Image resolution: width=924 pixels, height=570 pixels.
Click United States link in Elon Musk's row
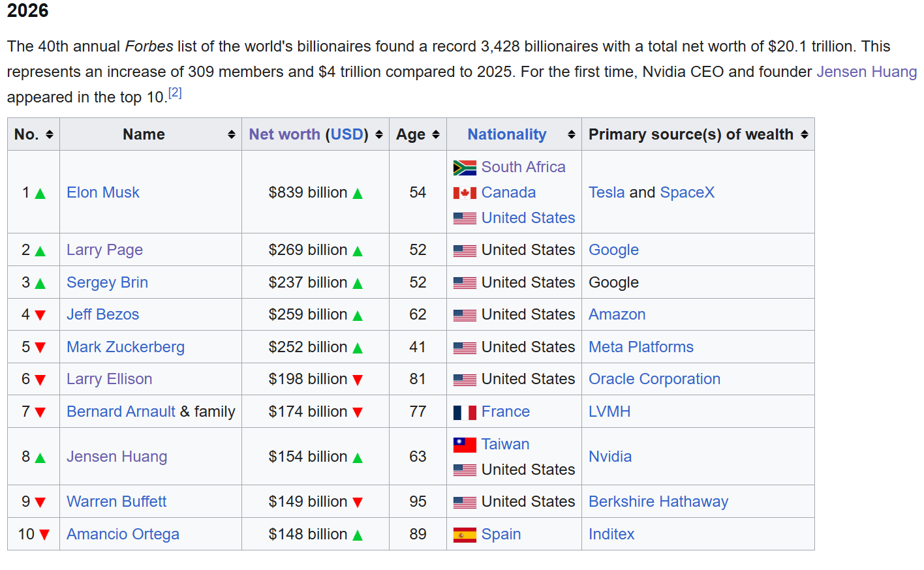click(x=528, y=218)
